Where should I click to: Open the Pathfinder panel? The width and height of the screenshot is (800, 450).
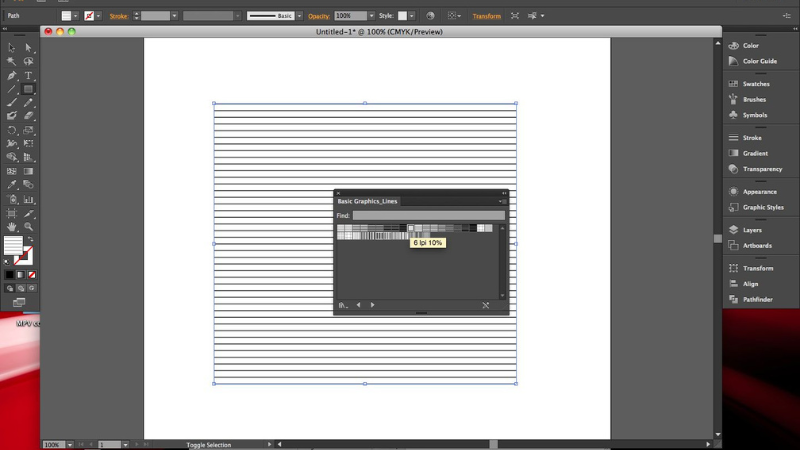tap(757, 299)
